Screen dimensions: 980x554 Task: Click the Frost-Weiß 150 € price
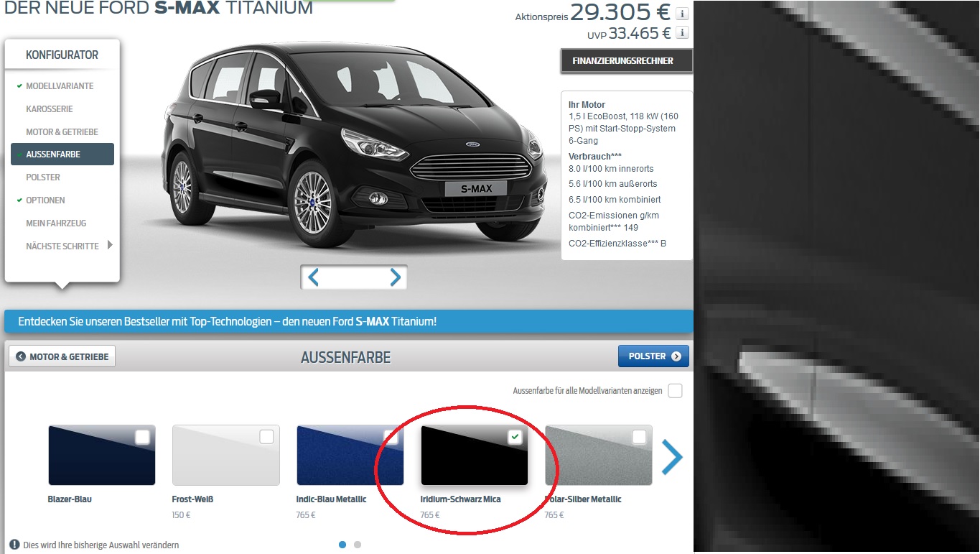click(182, 515)
